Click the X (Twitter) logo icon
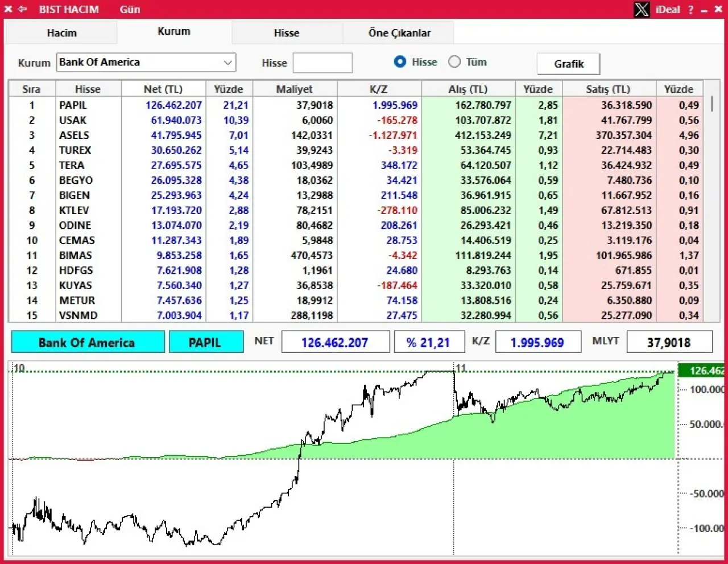Viewport: 728px width, 564px height. point(642,10)
